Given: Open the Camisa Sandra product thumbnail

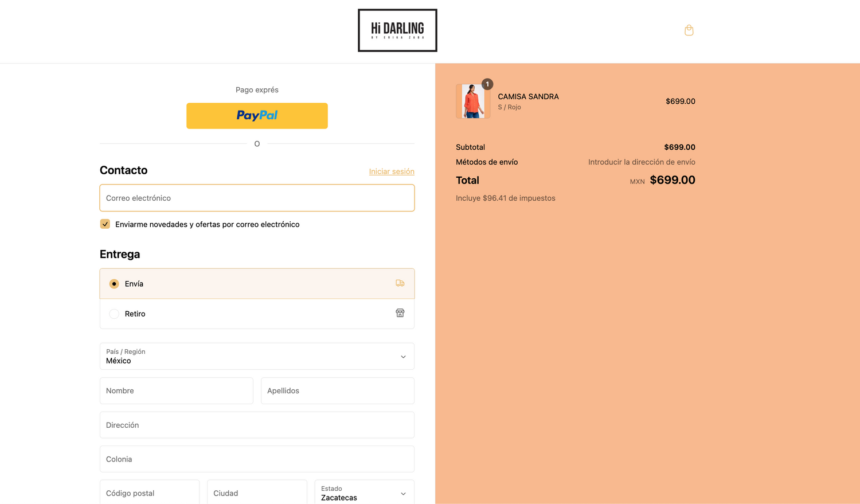Looking at the screenshot, I should 472,101.
